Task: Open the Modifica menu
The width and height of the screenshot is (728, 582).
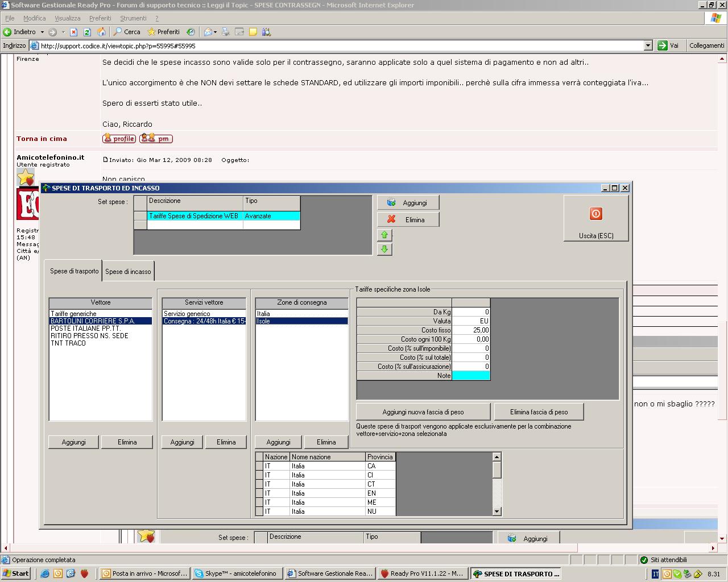Action: (x=35, y=18)
